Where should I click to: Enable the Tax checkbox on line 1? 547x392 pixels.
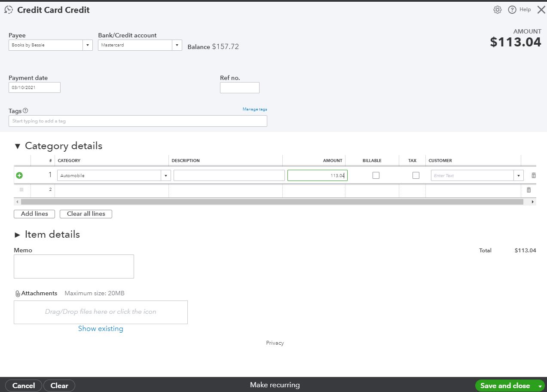click(x=416, y=175)
